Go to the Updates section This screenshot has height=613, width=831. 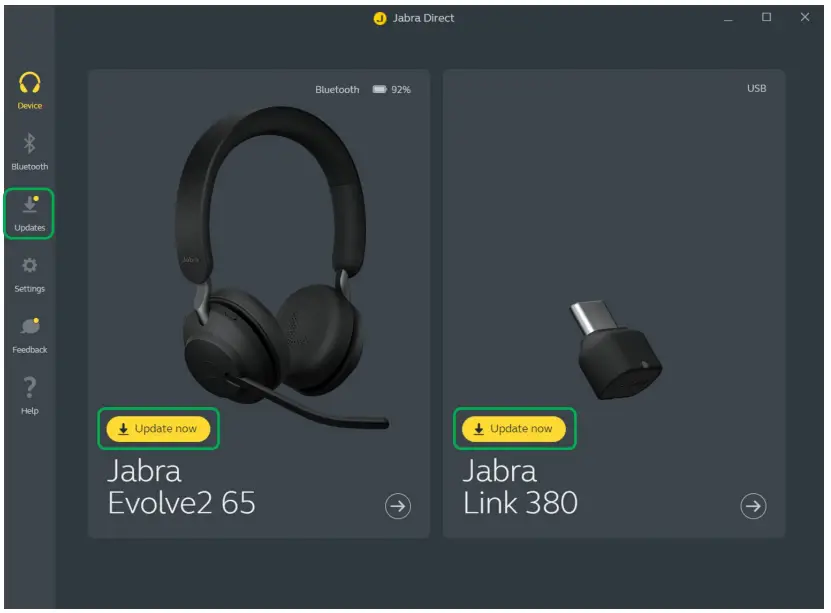30,214
